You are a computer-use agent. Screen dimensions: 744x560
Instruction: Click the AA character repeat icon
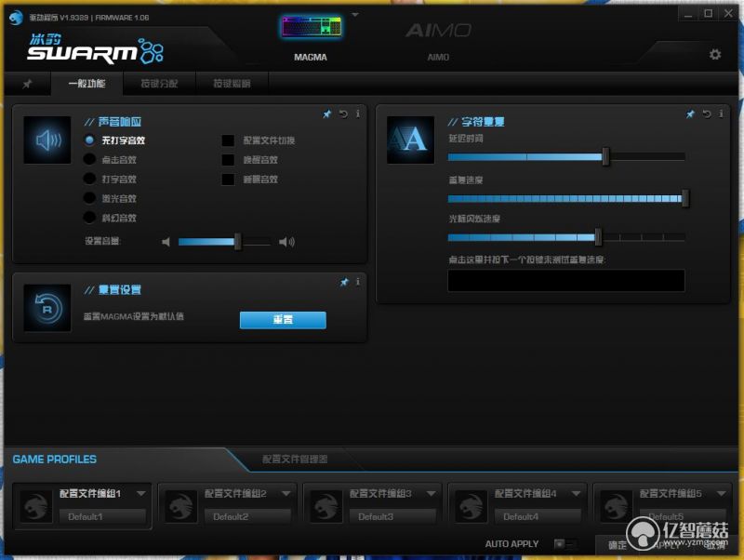(x=410, y=140)
